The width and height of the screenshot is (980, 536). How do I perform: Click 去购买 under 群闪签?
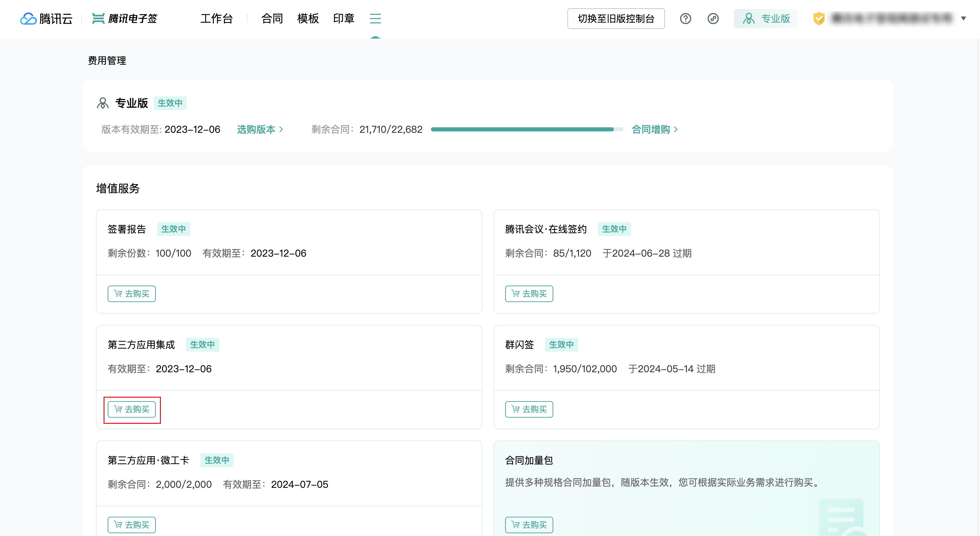click(529, 409)
